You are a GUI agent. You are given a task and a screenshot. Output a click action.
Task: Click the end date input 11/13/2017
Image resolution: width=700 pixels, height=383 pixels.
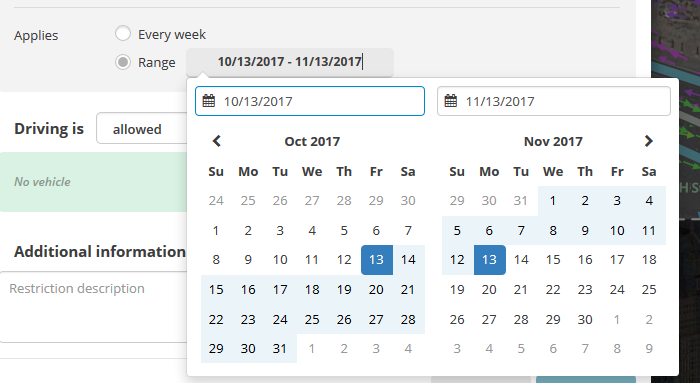click(x=554, y=101)
